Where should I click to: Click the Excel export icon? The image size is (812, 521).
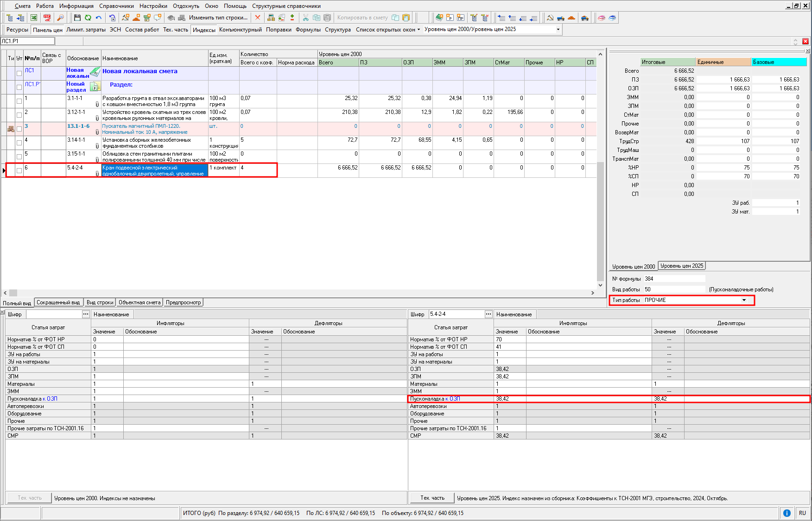[x=34, y=18]
